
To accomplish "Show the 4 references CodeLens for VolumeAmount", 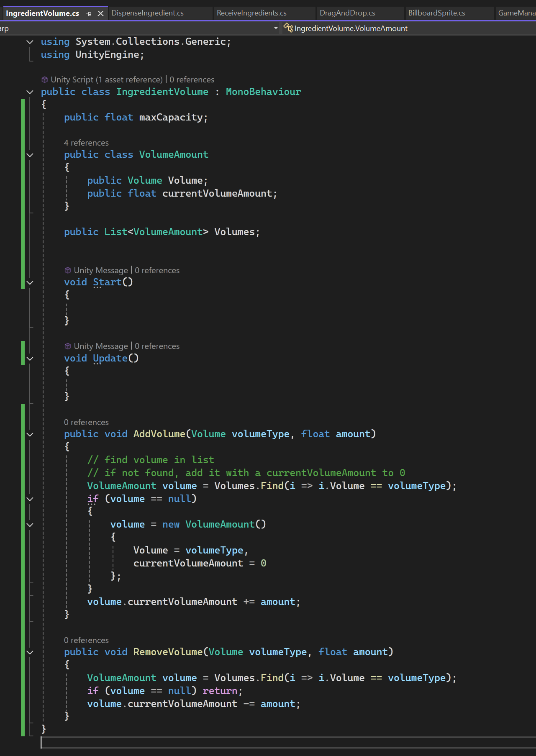I will tap(86, 143).
